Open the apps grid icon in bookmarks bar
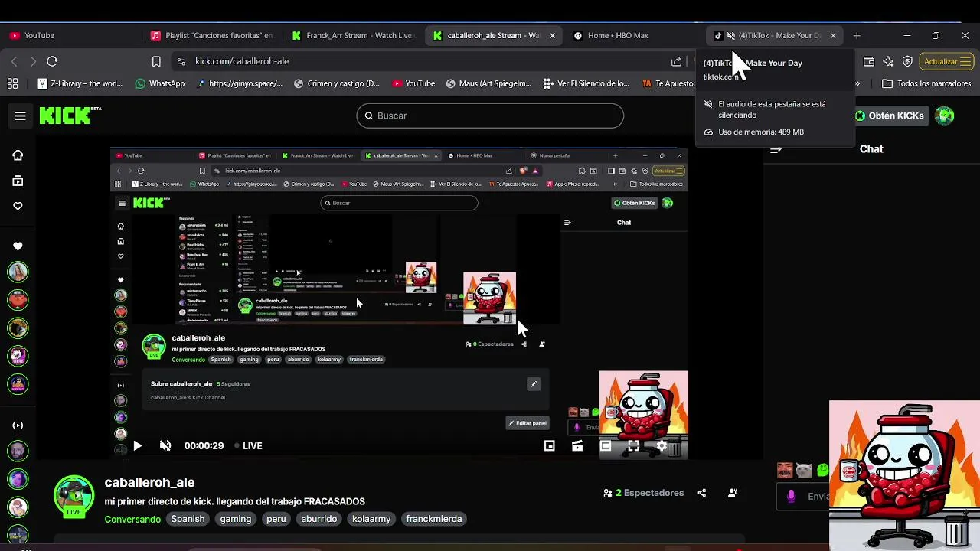The width and height of the screenshot is (980, 551). 13,83
